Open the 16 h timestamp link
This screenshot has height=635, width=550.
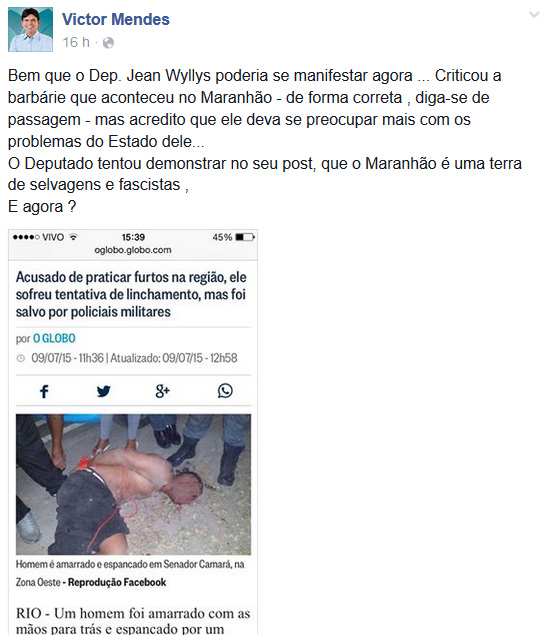point(76,42)
